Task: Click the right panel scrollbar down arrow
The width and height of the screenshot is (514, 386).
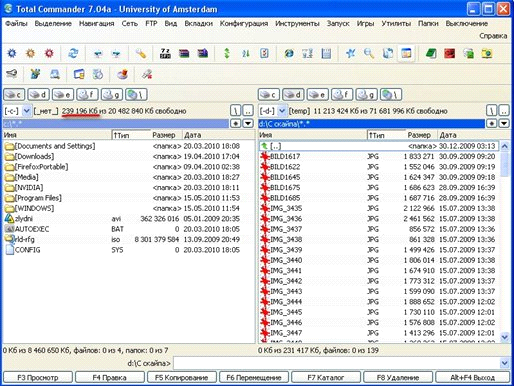Action: click(505, 337)
